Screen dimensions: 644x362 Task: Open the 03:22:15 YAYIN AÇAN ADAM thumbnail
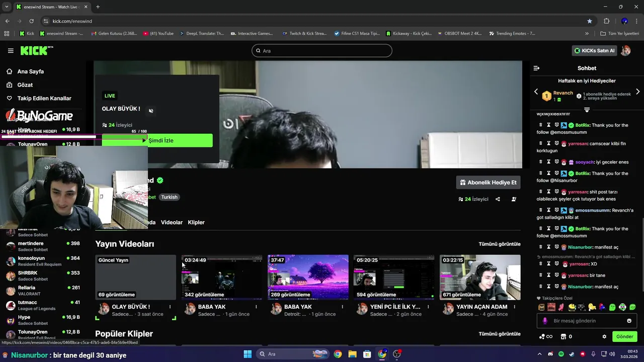click(480, 277)
